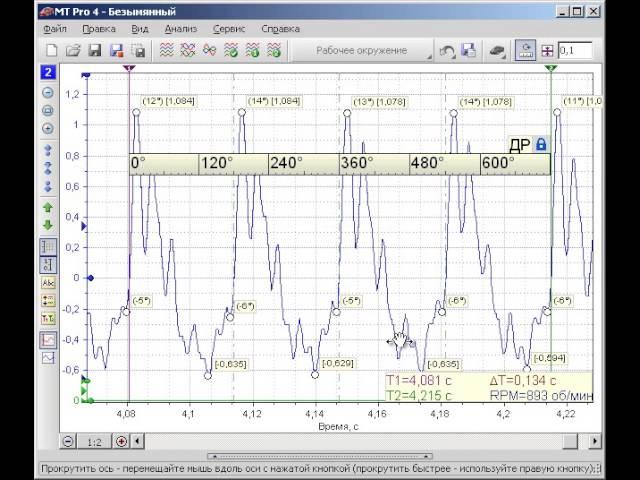The width and height of the screenshot is (640, 480).
Task: Click the 1:2 time scale button
Action: point(94,442)
